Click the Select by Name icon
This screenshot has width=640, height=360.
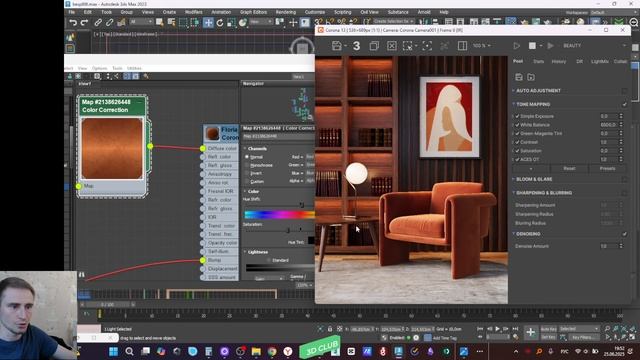coord(171,22)
